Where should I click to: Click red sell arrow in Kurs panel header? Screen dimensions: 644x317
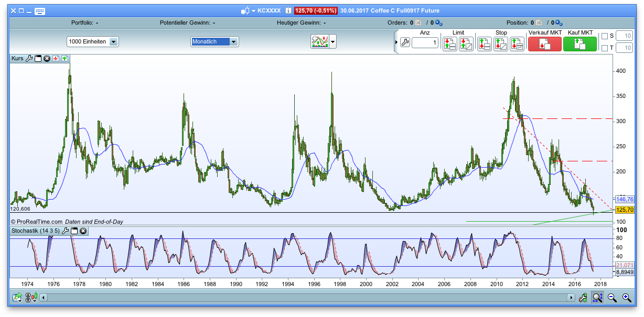(x=56, y=58)
